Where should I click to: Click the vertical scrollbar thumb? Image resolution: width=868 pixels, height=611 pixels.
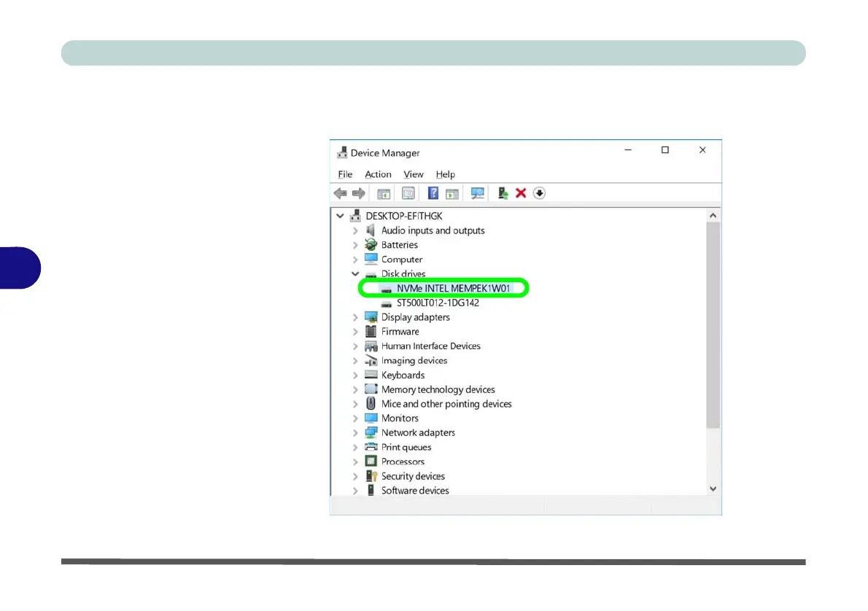[713, 325]
